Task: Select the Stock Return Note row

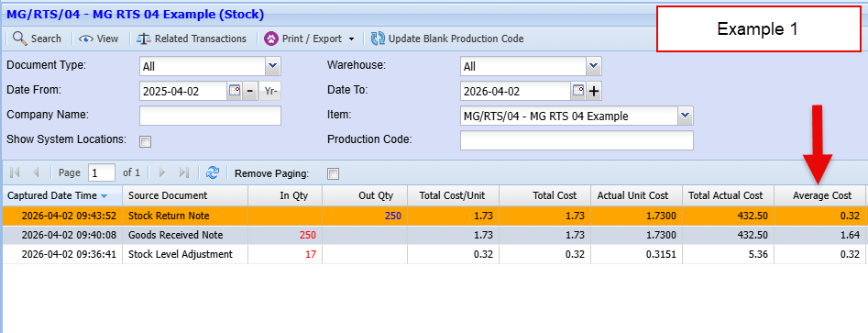Action: (434, 216)
